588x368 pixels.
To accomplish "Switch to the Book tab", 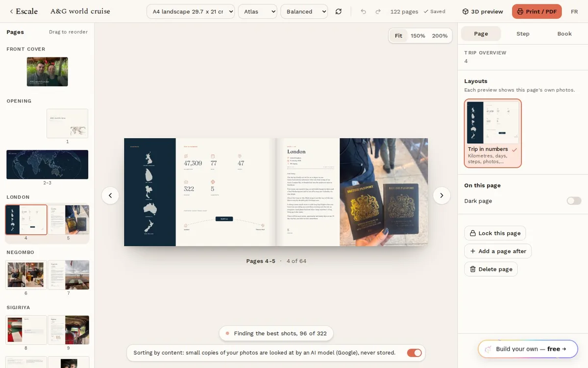I will [564, 33].
